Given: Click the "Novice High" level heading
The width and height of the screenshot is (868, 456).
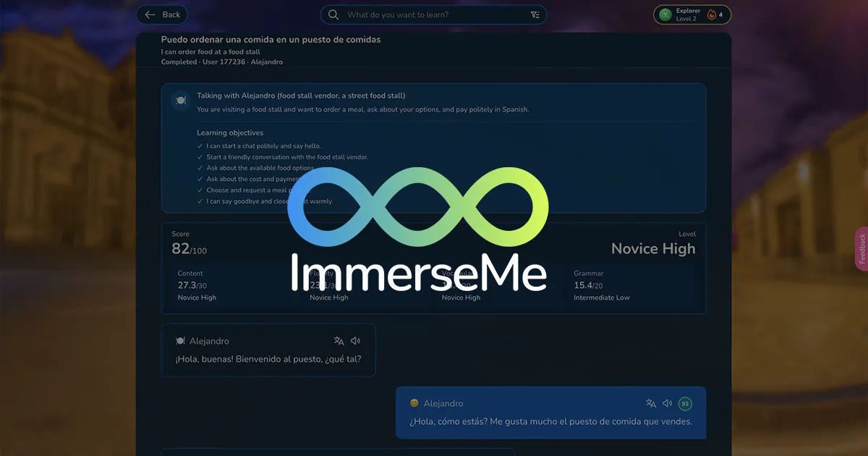Looking at the screenshot, I should (653, 249).
